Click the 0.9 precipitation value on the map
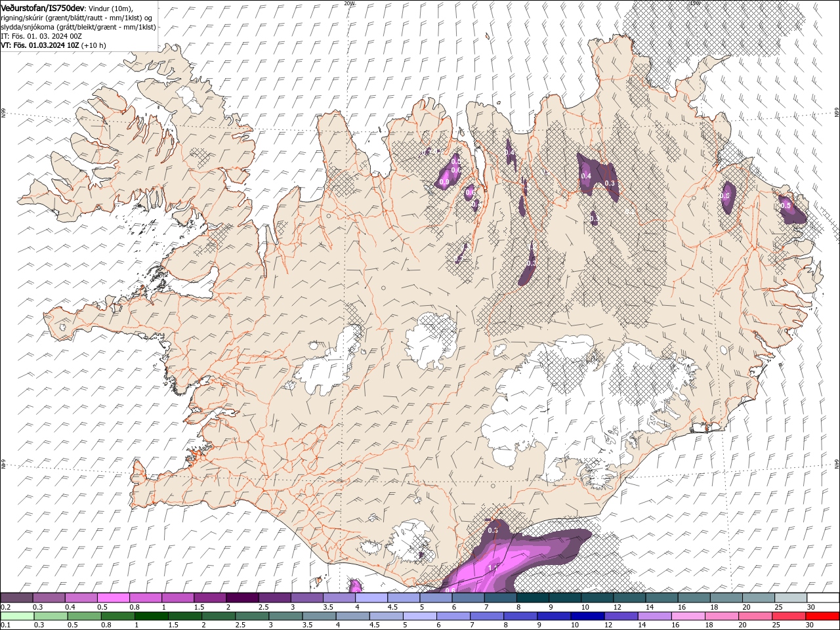 coord(444,182)
